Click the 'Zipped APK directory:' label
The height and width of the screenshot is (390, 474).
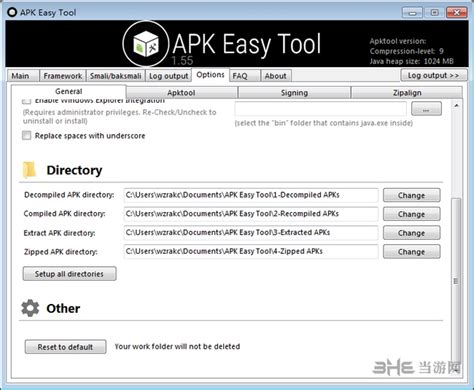[x=61, y=252]
